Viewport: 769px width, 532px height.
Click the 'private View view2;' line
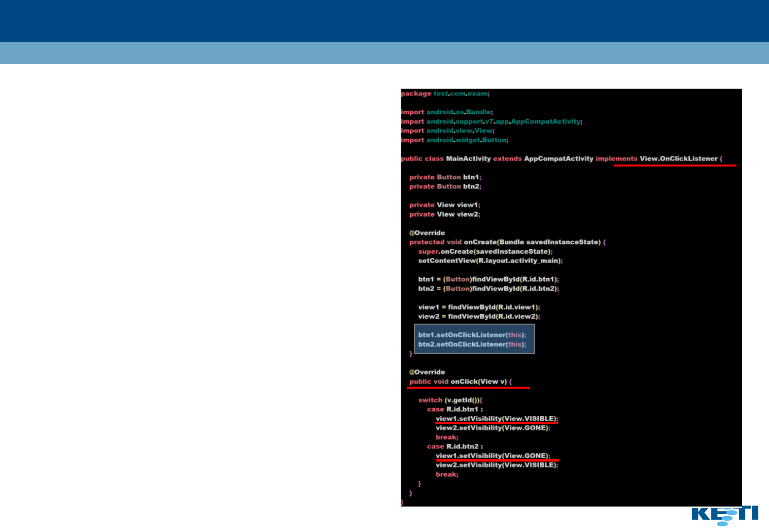pos(445,214)
